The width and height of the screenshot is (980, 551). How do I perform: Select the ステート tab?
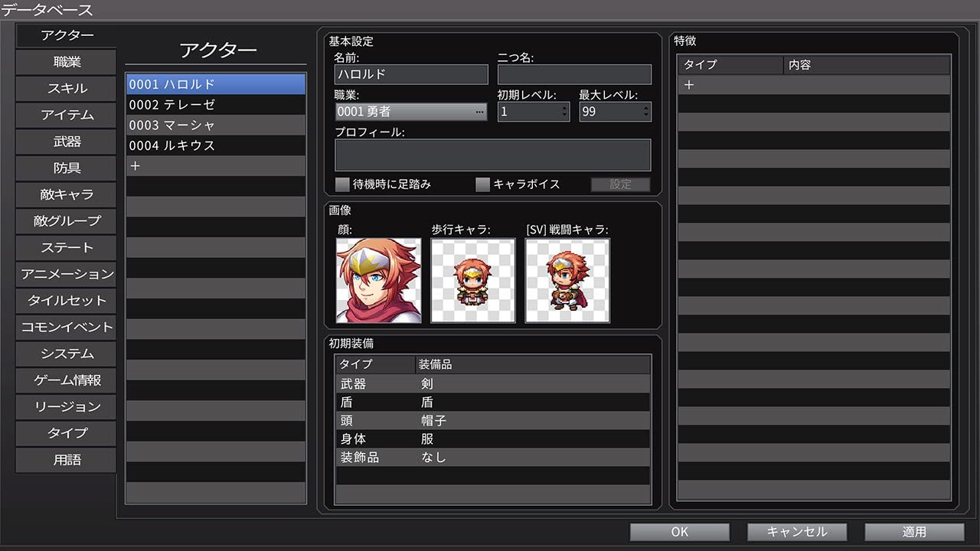pyautogui.click(x=67, y=247)
